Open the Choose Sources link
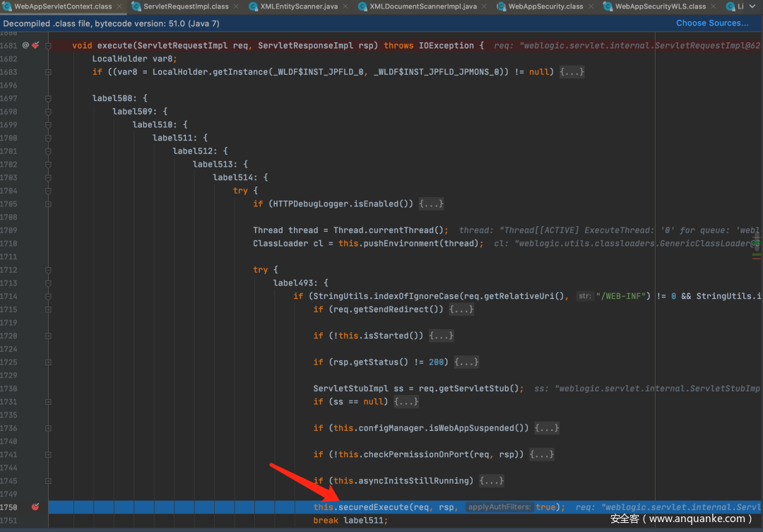763x532 pixels. point(711,23)
